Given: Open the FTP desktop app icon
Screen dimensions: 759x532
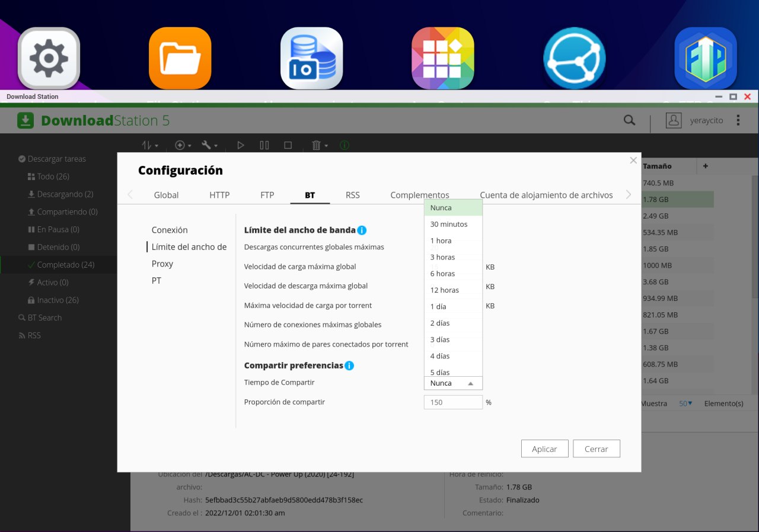Looking at the screenshot, I should tap(706, 58).
